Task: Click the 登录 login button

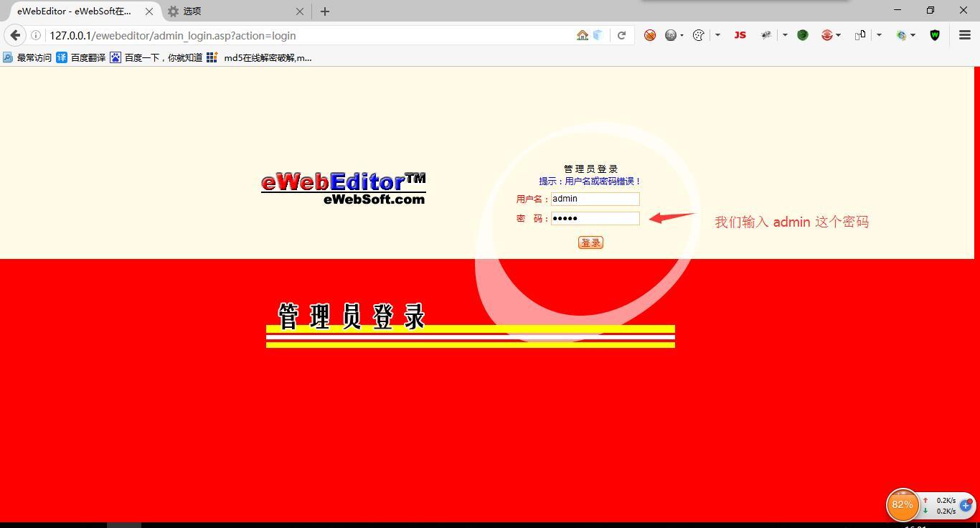Action: 590,242
